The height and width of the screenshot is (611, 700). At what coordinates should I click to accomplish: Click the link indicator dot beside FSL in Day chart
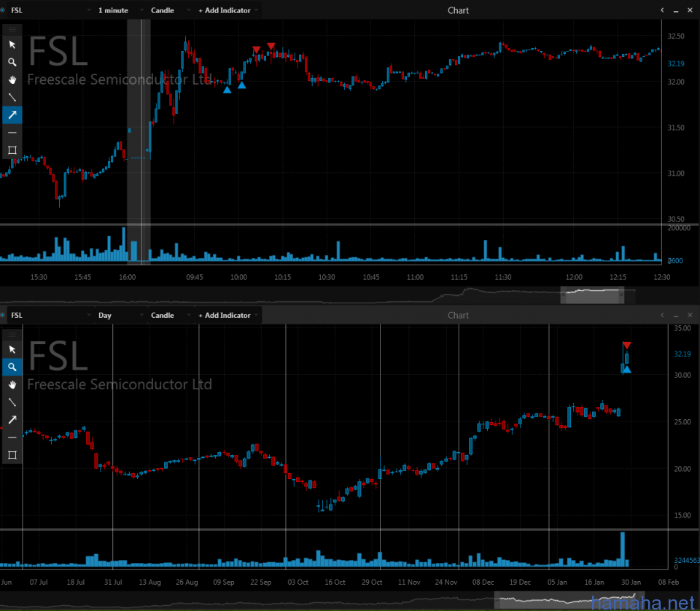coord(3,315)
